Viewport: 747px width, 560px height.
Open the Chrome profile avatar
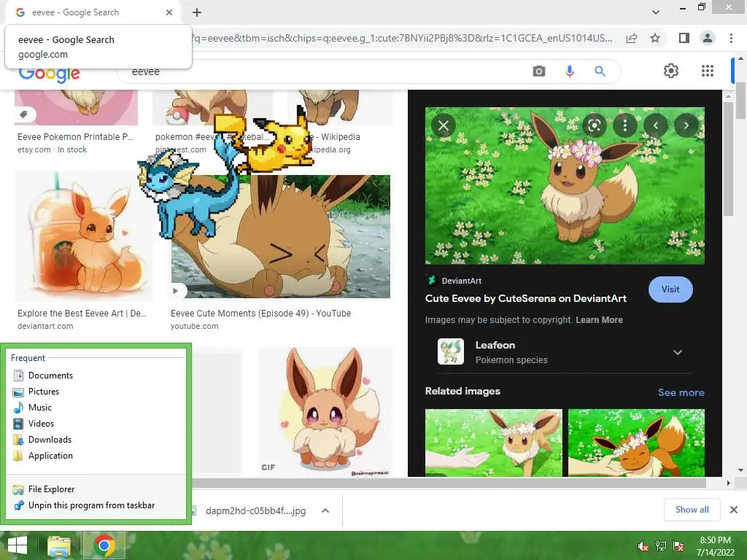[708, 38]
